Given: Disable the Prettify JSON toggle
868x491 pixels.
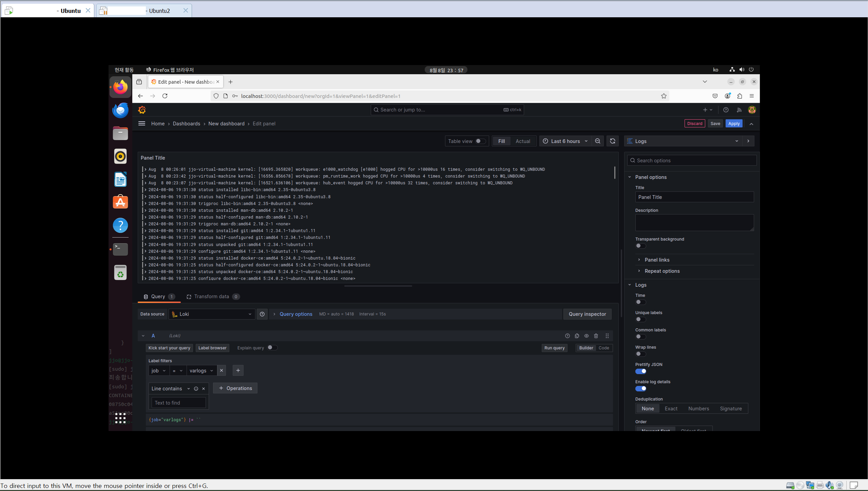Looking at the screenshot, I should tap(640, 371).
